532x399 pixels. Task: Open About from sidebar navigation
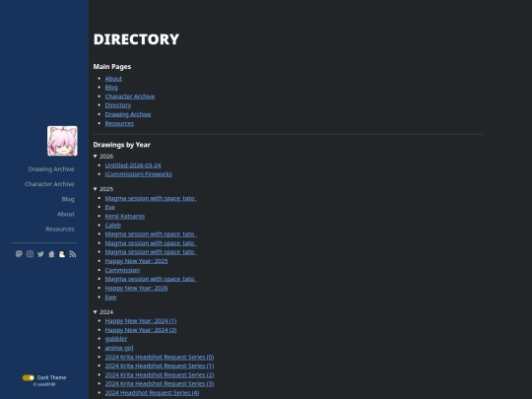coord(66,214)
